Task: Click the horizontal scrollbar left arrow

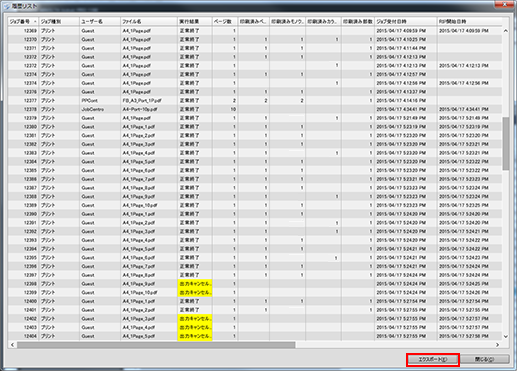Action: coord(12,345)
